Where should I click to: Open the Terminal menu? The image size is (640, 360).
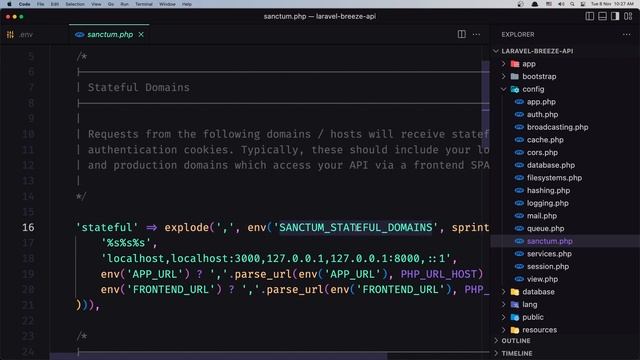click(x=144, y=4)
